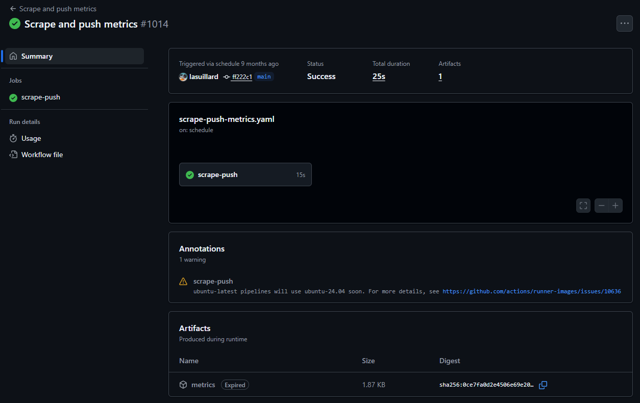
Task: Open the runner-images issue URL
Action: click(x=531, y=292)
